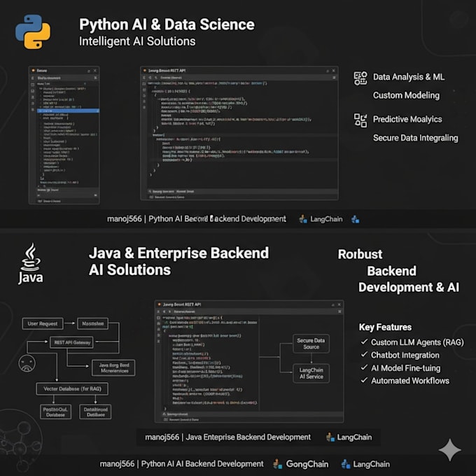Screen dimensions: 476x476
Task: Click the Java coffee cup logo
Action: tap(30, 263)
